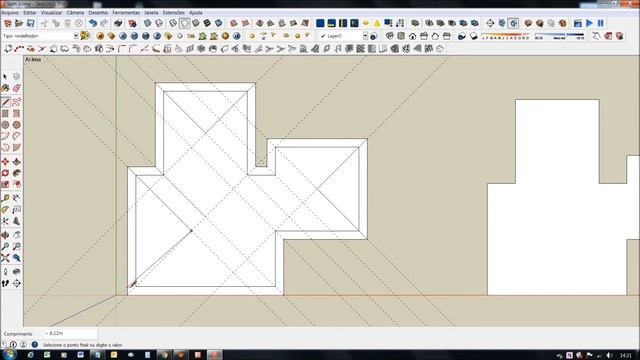The width and height of the screenshot is (640, 360).
Task: Open the Tipo indefinido dropdown arrow
Action: click(x=76, y=36)
